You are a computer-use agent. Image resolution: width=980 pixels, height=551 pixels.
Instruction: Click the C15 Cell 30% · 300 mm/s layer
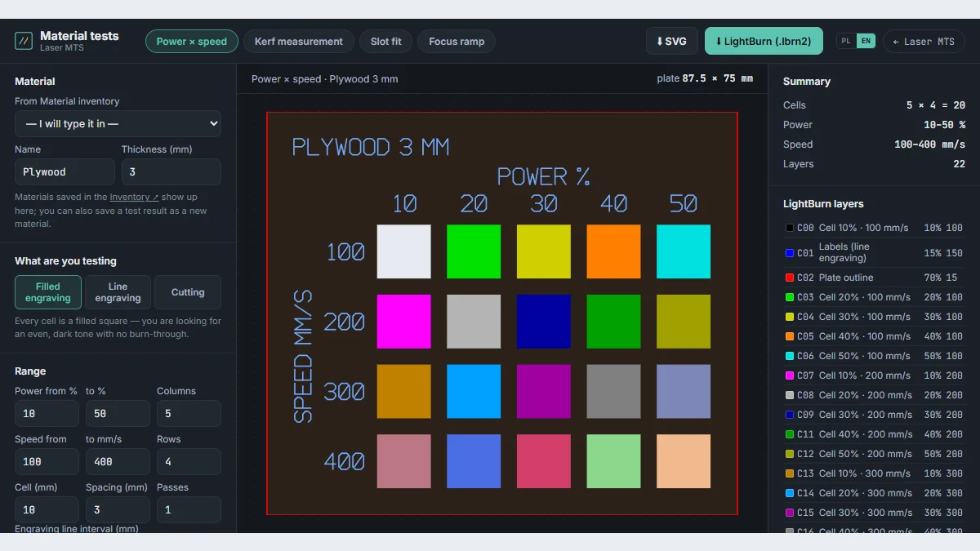[x=874, y=513]
